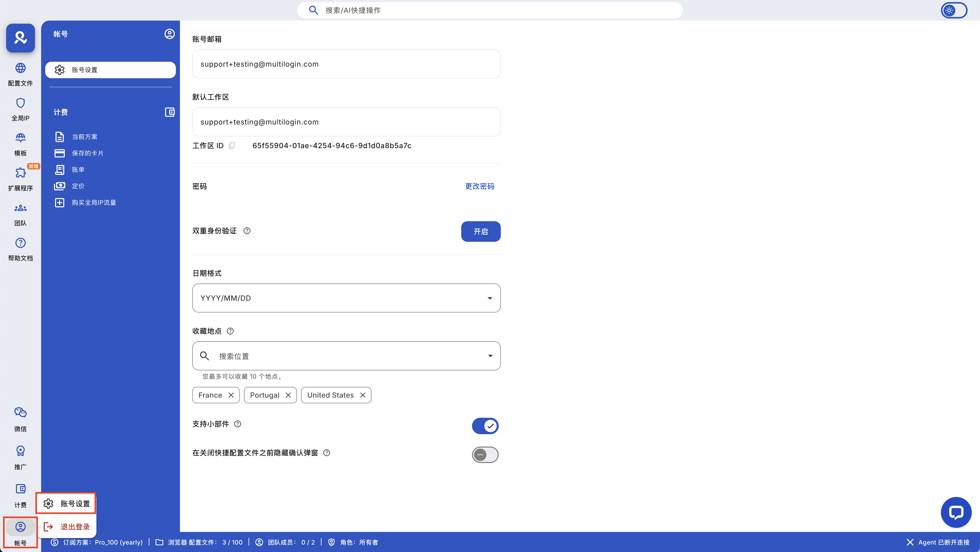The image size is (980, 552).
Task: Open the 扩展程序 puzzle icon
Action: point(21,173)
